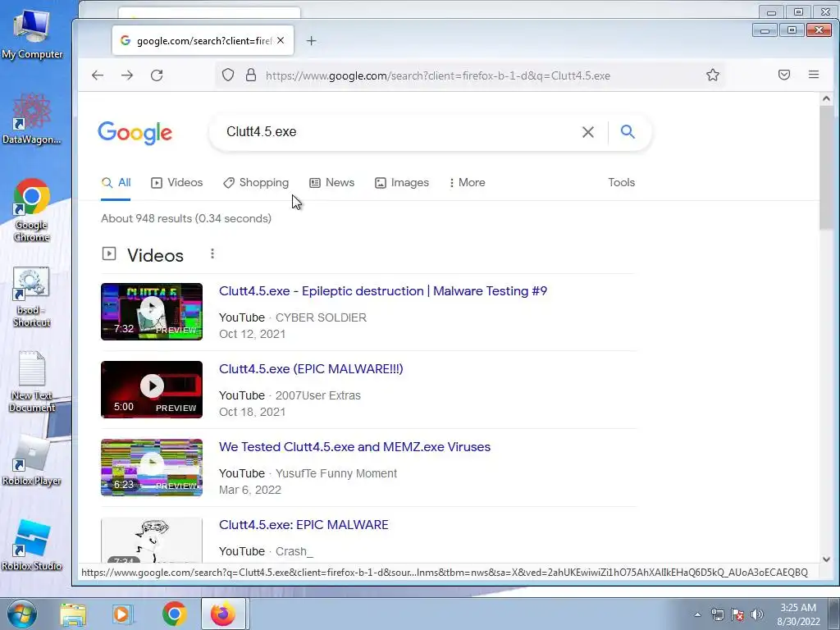Viewport: 840px width, 630px height.
Task: Select New Text Document on desktop
Action: click(x=32, y=381)
